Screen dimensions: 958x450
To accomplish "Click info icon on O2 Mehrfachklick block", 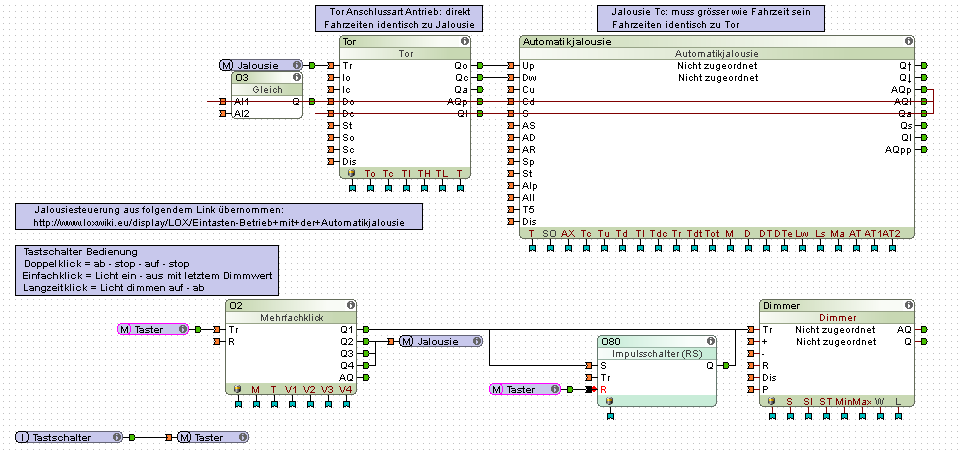I will coord(351,305).
